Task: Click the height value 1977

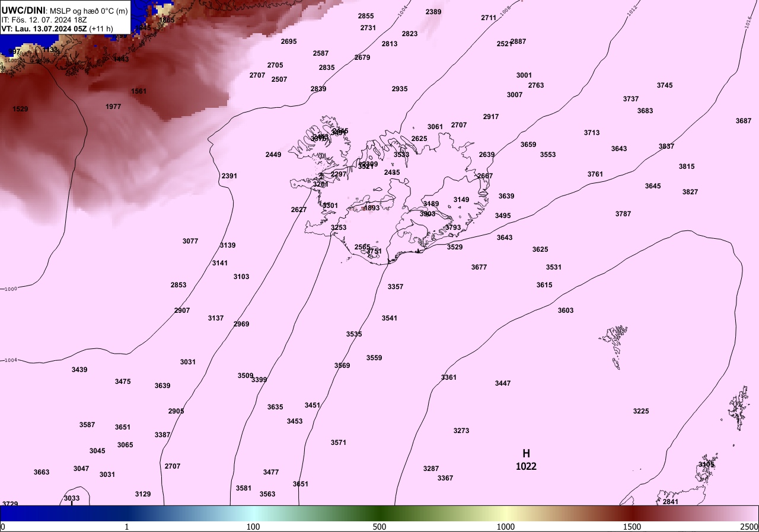Action: [113, 107]
